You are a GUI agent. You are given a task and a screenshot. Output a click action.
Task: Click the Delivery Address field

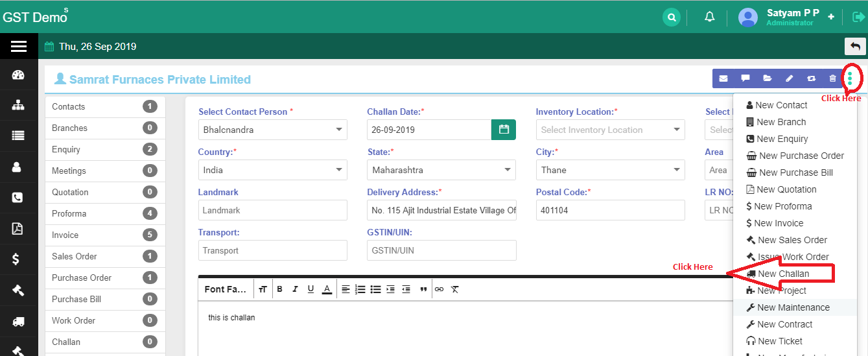(441, 210)
